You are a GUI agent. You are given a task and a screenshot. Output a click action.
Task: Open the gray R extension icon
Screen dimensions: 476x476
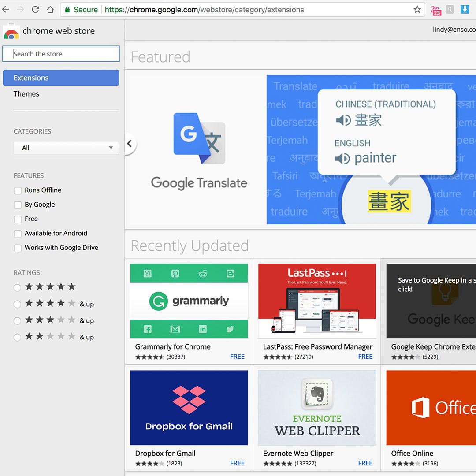click(450, 9)
